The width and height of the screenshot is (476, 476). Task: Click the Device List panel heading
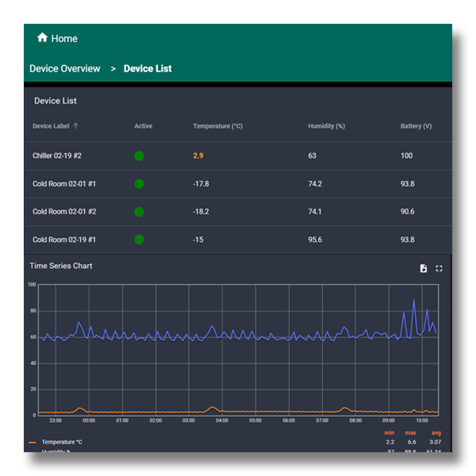click(x=55, y=101)
